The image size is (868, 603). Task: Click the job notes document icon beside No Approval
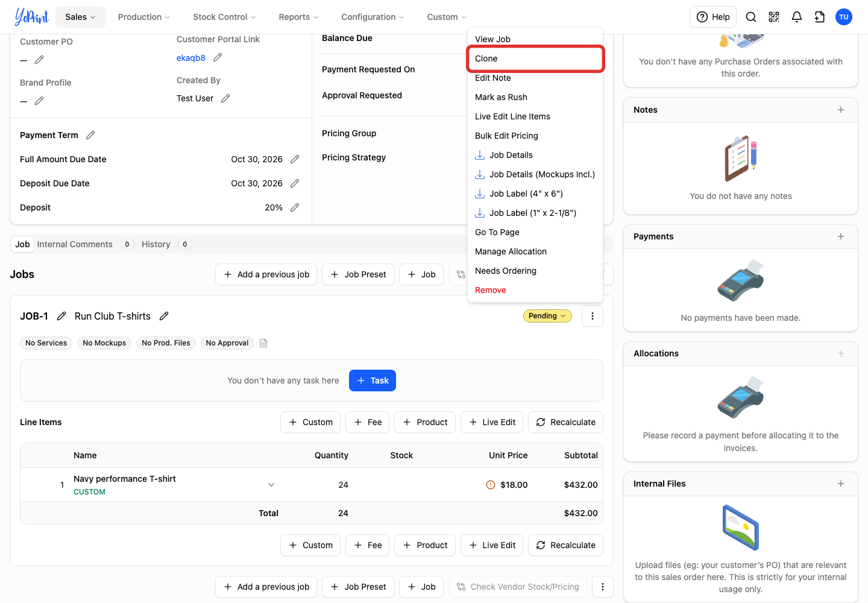[x=263, y=343]
